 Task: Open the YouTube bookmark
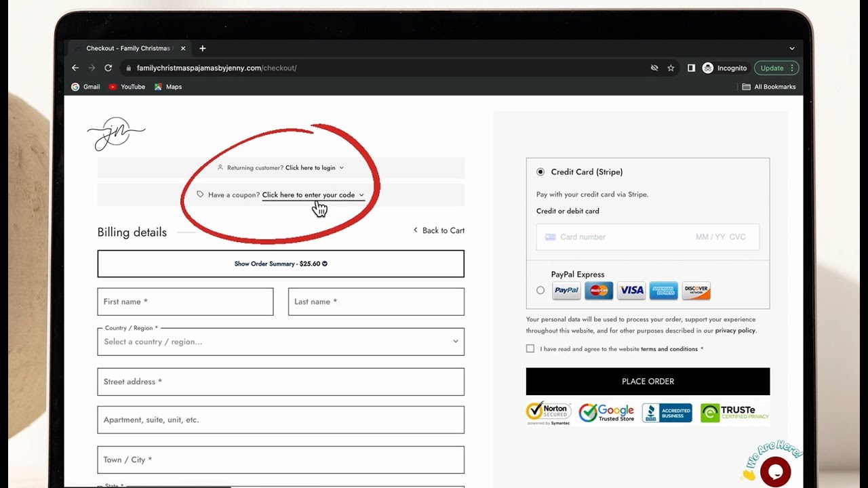(127, 87)
